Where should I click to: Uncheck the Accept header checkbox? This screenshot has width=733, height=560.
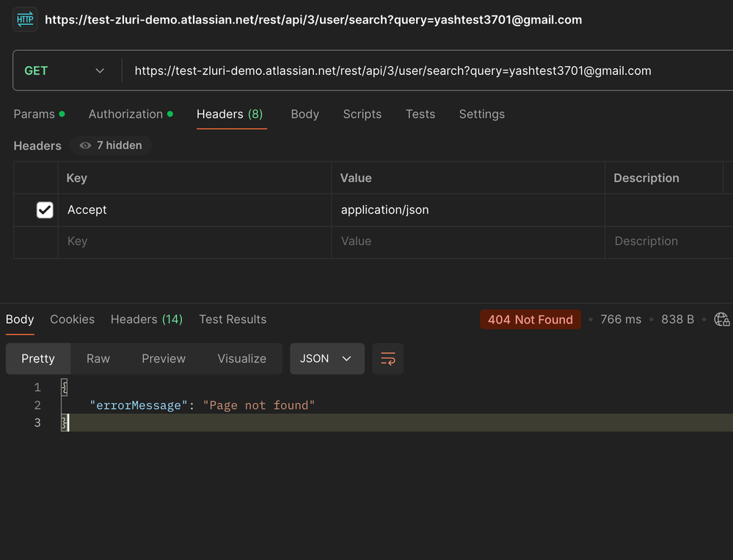(45, 210)
